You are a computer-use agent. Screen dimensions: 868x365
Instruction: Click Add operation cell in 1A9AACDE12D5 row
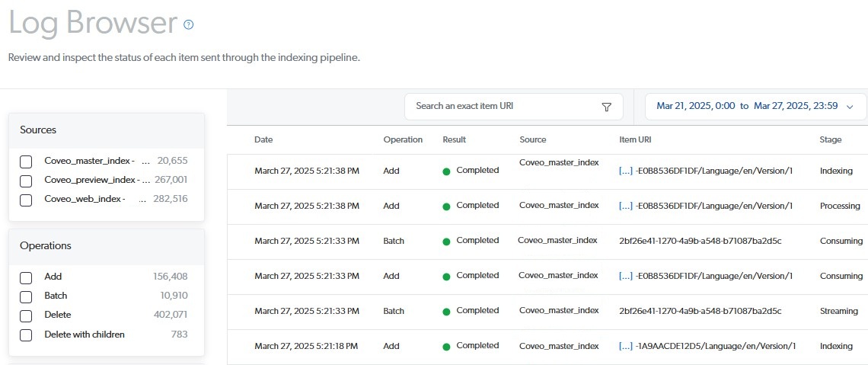pos(391,346)
